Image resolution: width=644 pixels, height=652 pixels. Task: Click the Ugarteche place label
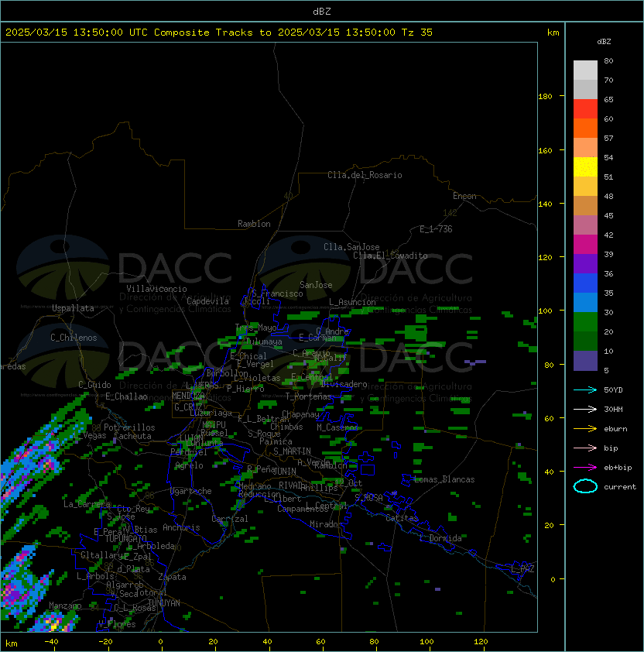[191, 491]
